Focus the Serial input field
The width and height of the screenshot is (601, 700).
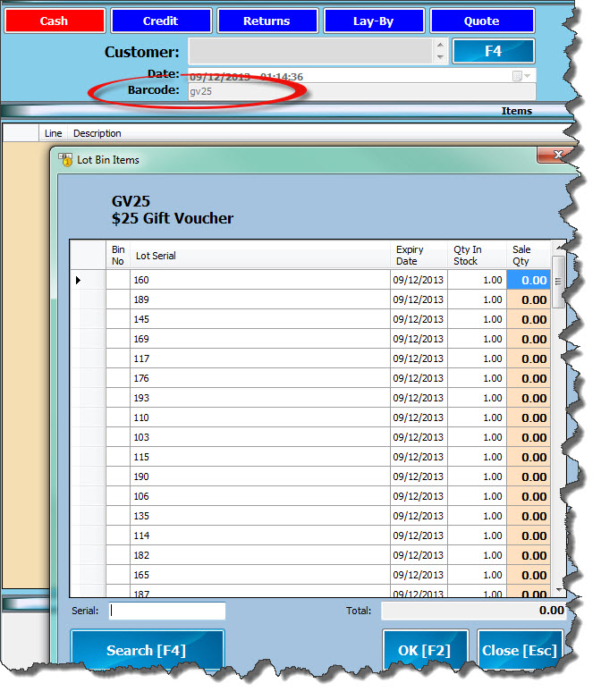(x=167, y=611)
